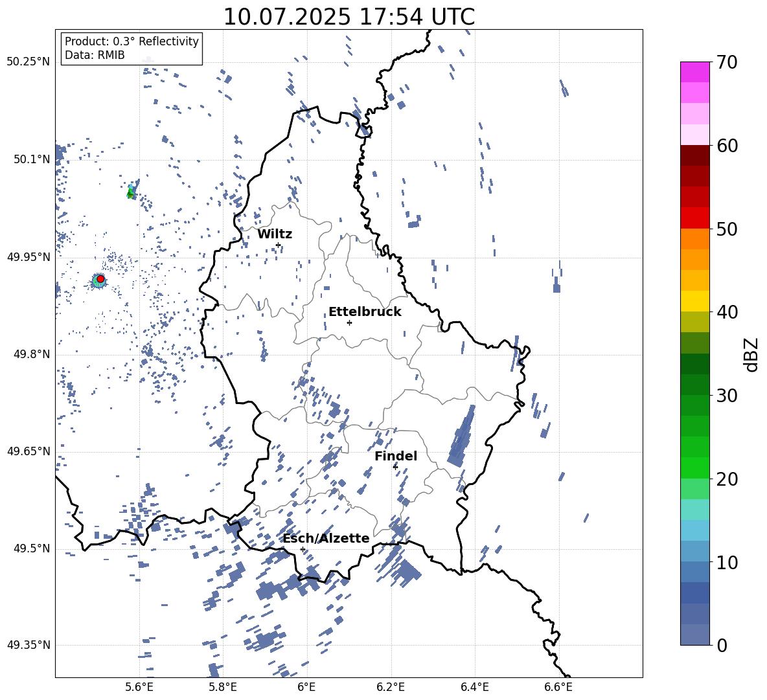The image size is (767, 700).
Task: Click the latitude label 49.35°N
Action: (x=29, y=645)
